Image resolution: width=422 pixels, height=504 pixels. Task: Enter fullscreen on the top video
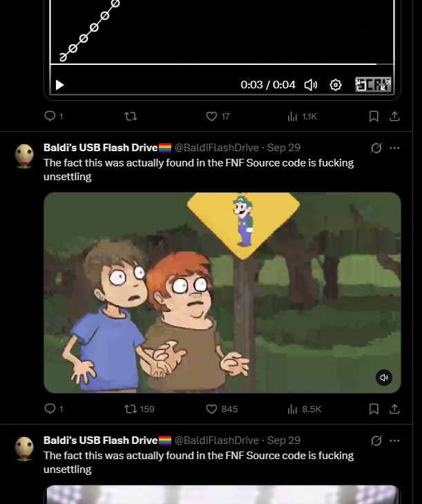coord(373,85)
